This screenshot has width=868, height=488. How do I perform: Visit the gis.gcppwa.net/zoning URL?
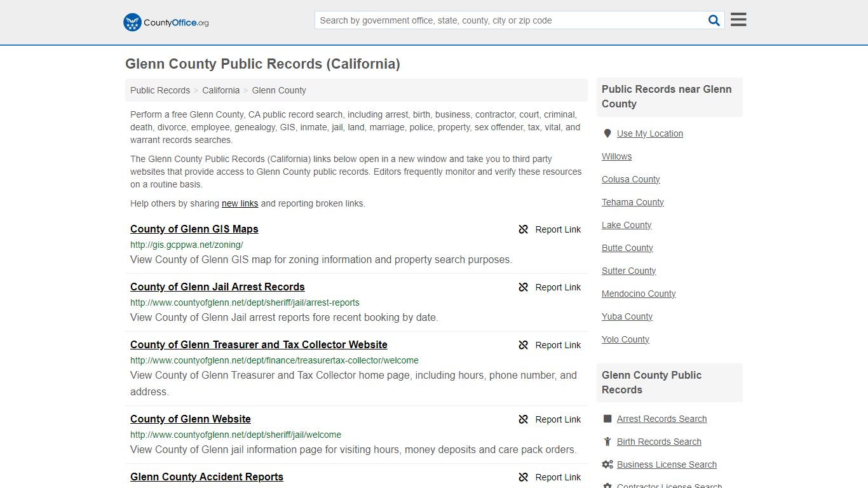tap(187, 245)
